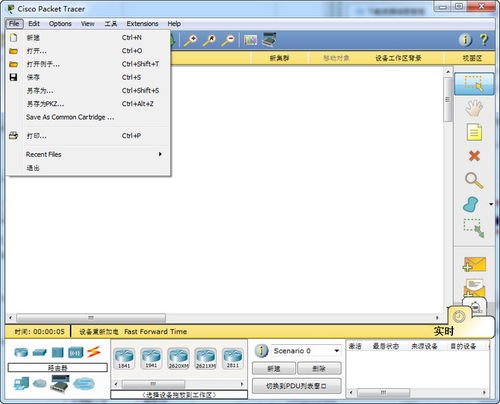Click the 设备重新加电 power cycle button
The height and width of the screenshot is (404, 500).
point(98,332)
